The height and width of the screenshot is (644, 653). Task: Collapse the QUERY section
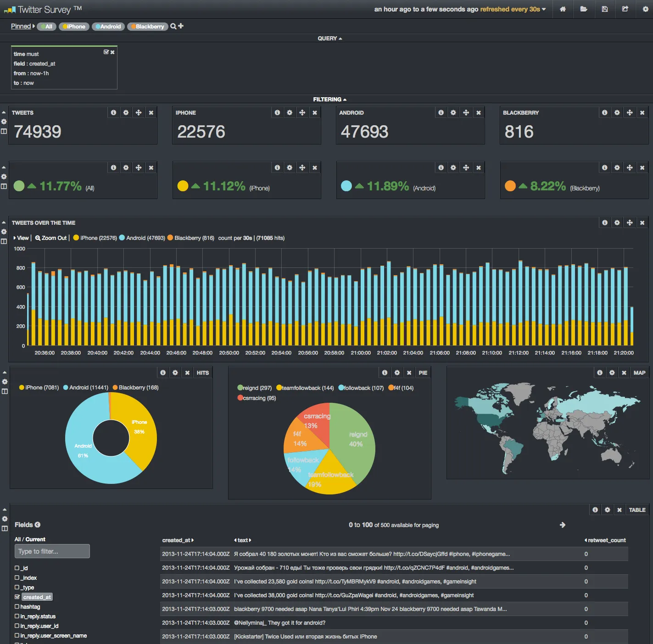click(330, 39)
